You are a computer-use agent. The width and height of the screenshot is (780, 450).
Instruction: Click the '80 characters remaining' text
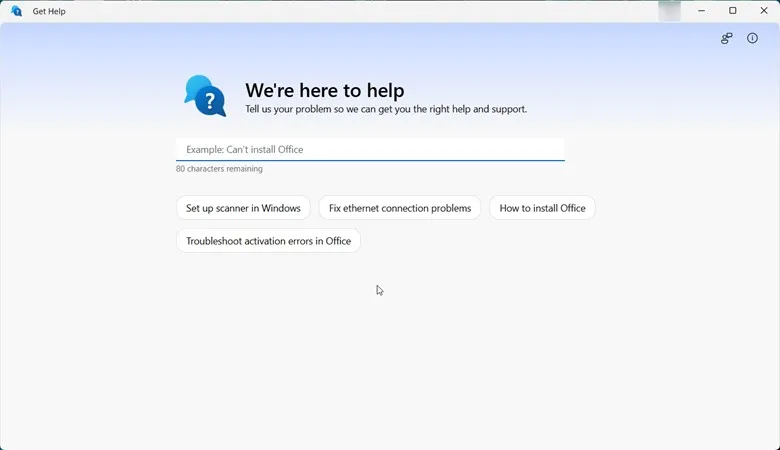[x=219, y=169]
